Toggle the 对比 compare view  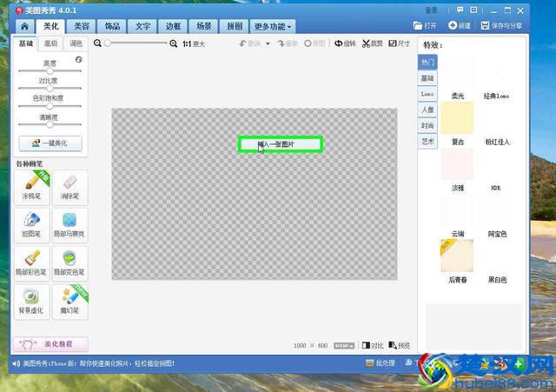[x=372, y=345]
